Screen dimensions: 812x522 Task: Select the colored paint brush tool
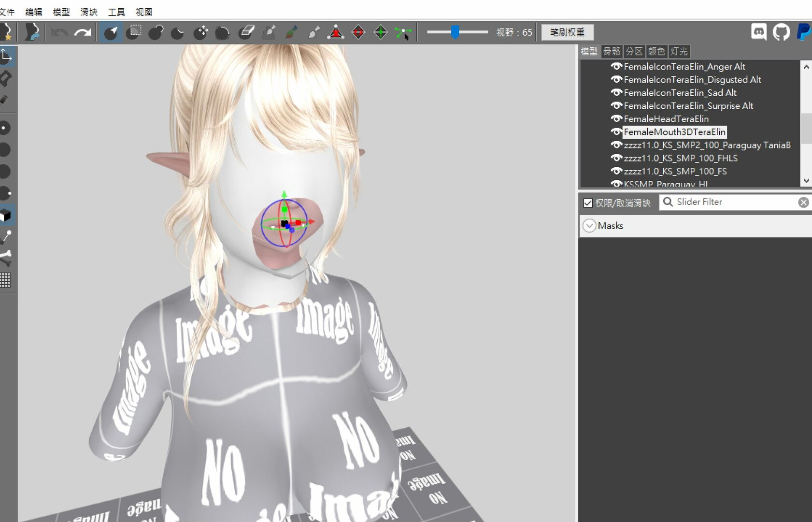[291, 32]
